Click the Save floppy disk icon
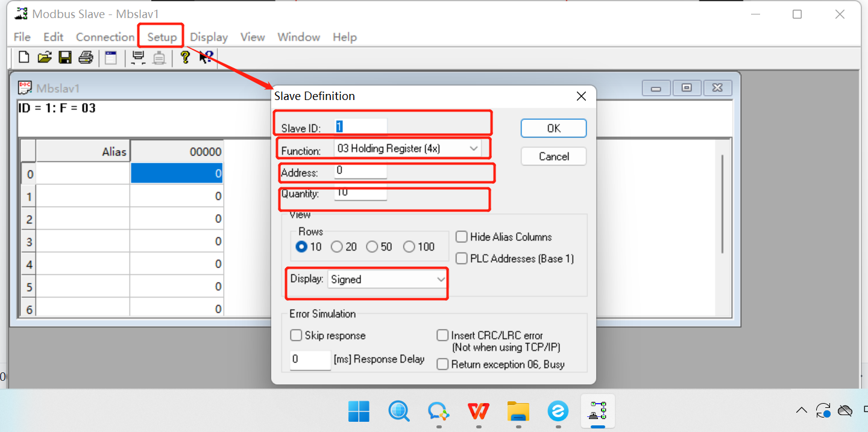The width and height of the screenshot is (868, 432). coord(65,57)
